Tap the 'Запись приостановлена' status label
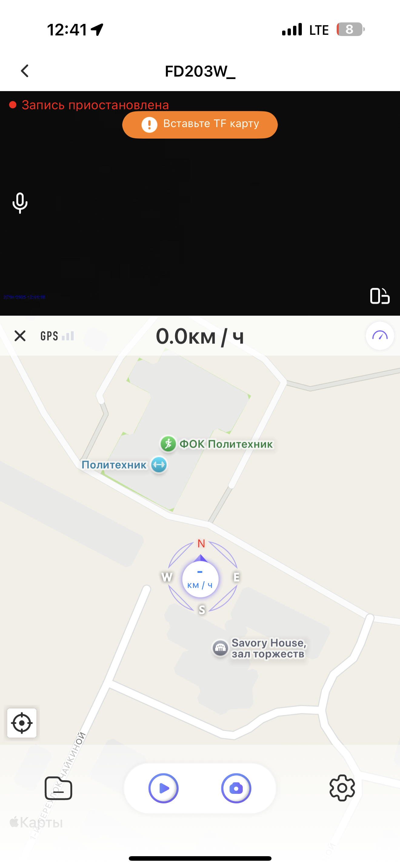400x868 pixels. point(95,105)
